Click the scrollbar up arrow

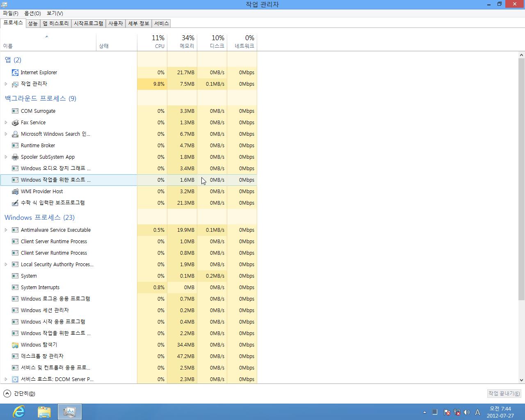click(x=521, y=55)
